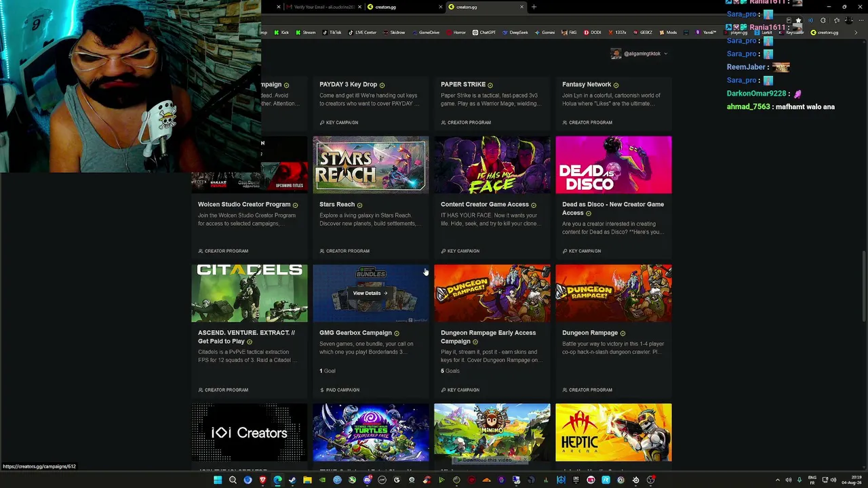Open Discord from the taskbar
This screenshot has width=868, height=488.
pyautogui.click(x=367, y=480)
